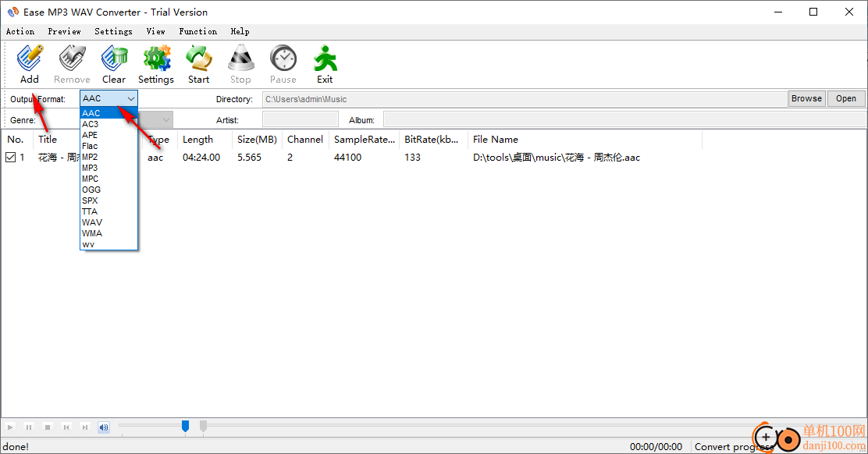The width and height of the screenshot is (868, 454).
Task: Select APE in the format list
Action: (x=108, y=135)
